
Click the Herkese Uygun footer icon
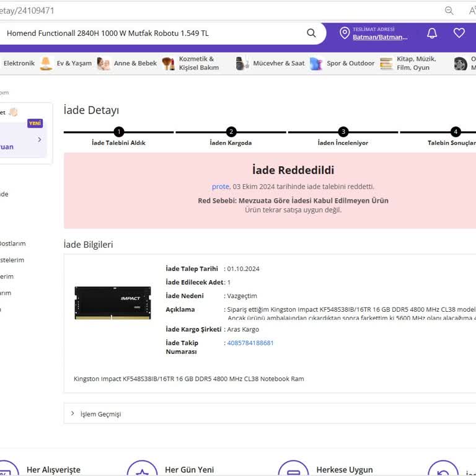[293, 469]
